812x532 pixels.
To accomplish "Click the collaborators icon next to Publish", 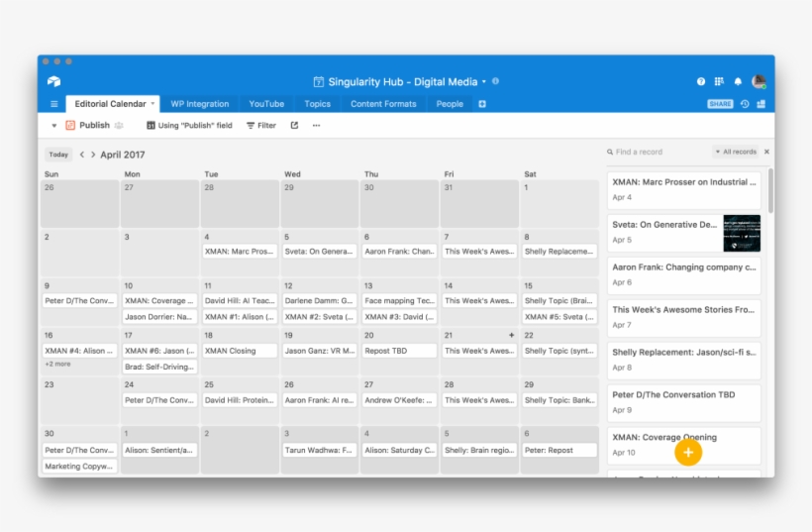I will pyautogui.click(x=119, y=126).
